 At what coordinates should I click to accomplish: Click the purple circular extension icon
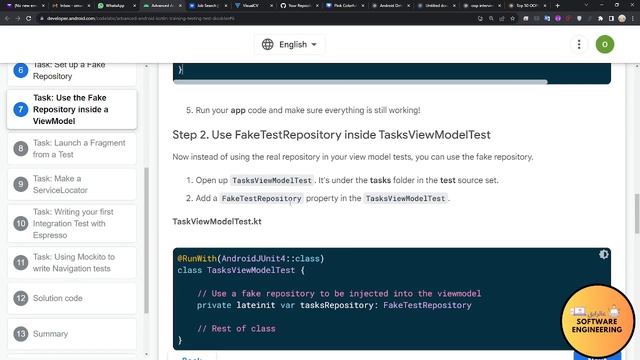(558, 18)
